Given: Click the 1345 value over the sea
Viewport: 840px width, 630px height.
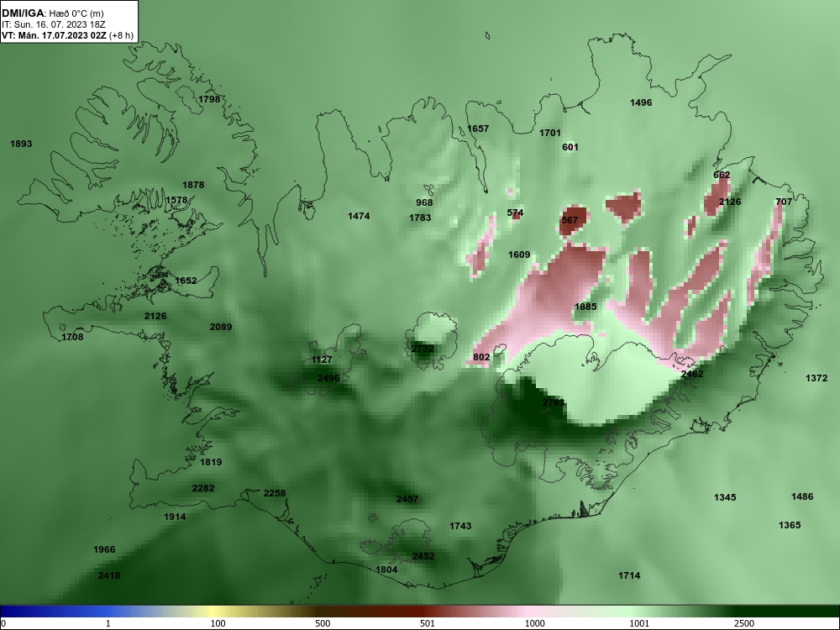Looking at the screenshot, I should 725,497.
